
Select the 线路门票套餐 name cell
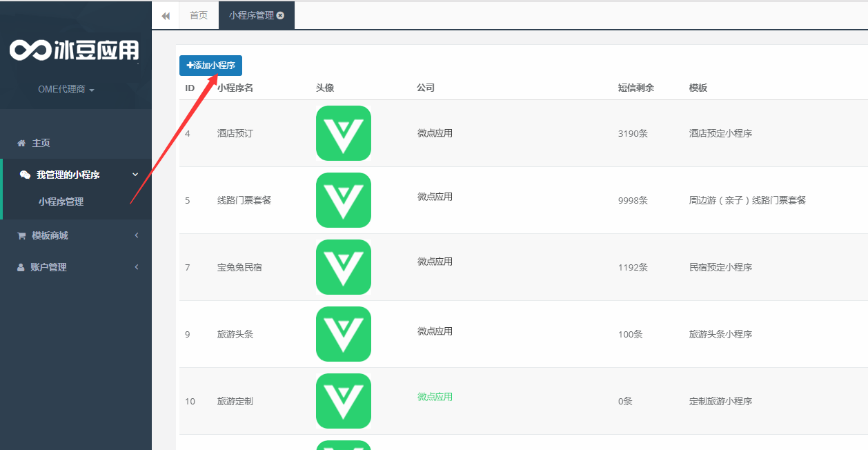point(244,200)
